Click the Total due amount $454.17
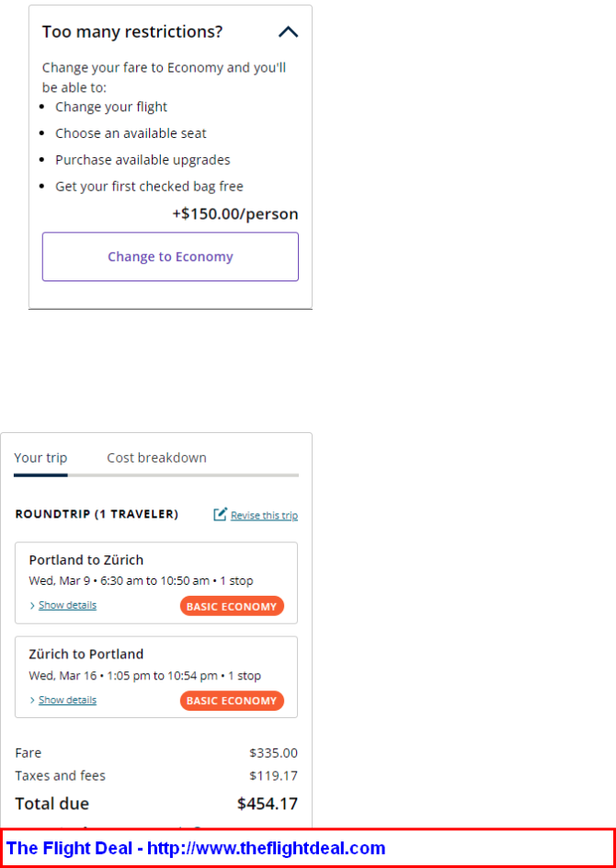The image size is (616, 868). point(268,804)
